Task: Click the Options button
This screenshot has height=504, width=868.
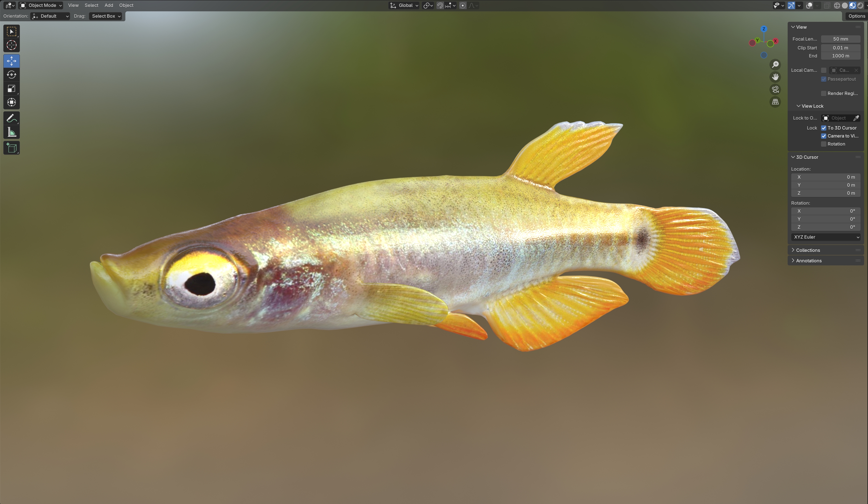Action: coord(856,16)
